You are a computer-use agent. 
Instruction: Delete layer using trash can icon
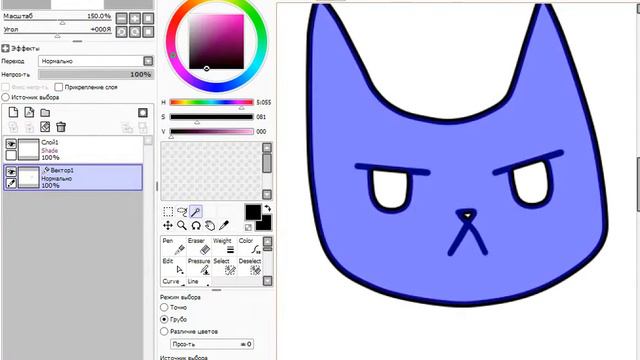point(61,127)
